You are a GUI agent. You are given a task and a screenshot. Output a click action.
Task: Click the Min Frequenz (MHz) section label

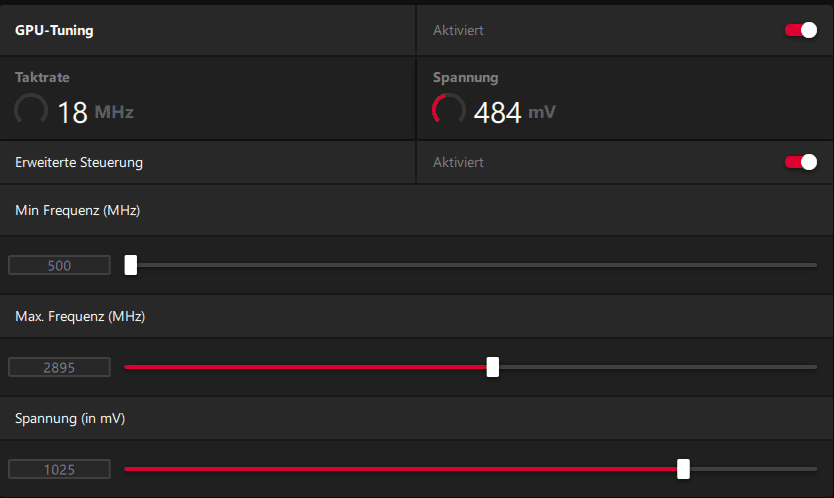coord(77,210)
